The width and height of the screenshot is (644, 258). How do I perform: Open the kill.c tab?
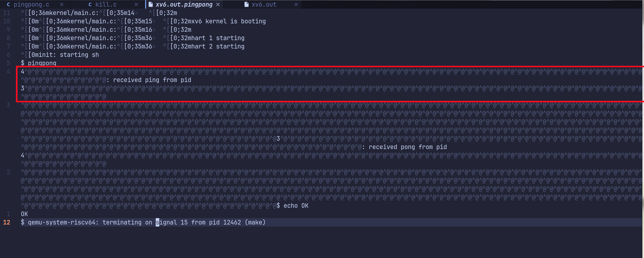[106, 5]
